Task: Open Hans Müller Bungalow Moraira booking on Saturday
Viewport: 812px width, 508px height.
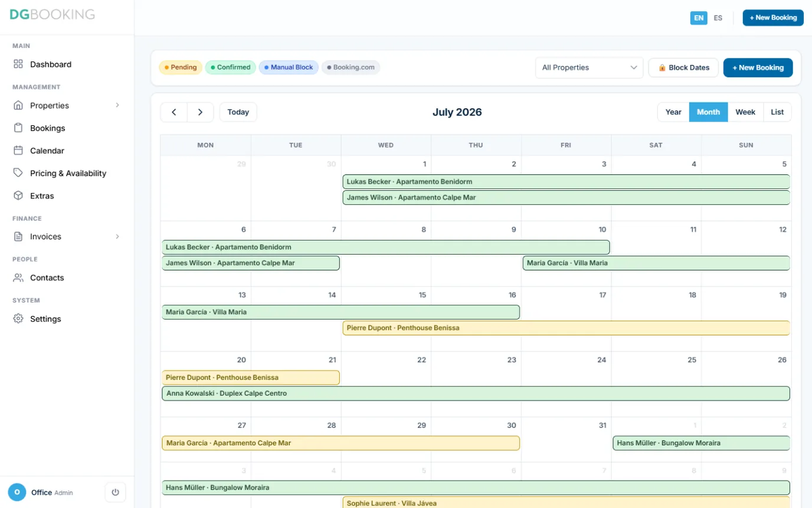Action: pos(702,443)
